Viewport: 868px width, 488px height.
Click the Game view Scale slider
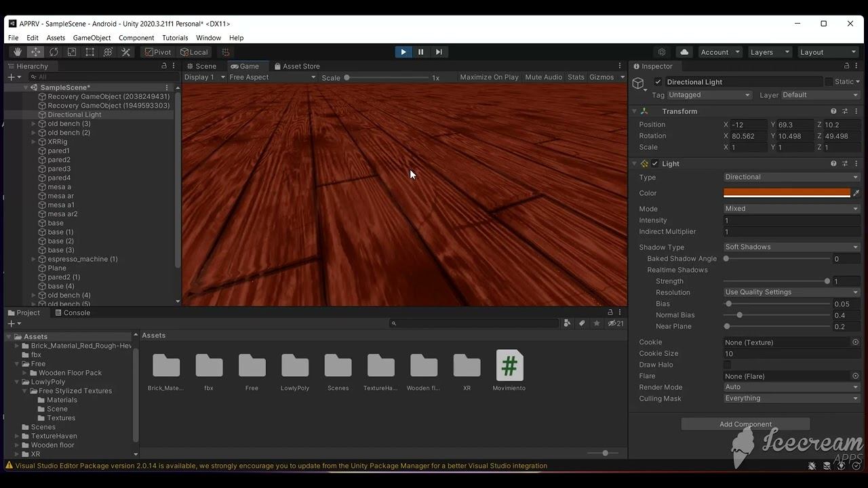click(x=387, y=77)
